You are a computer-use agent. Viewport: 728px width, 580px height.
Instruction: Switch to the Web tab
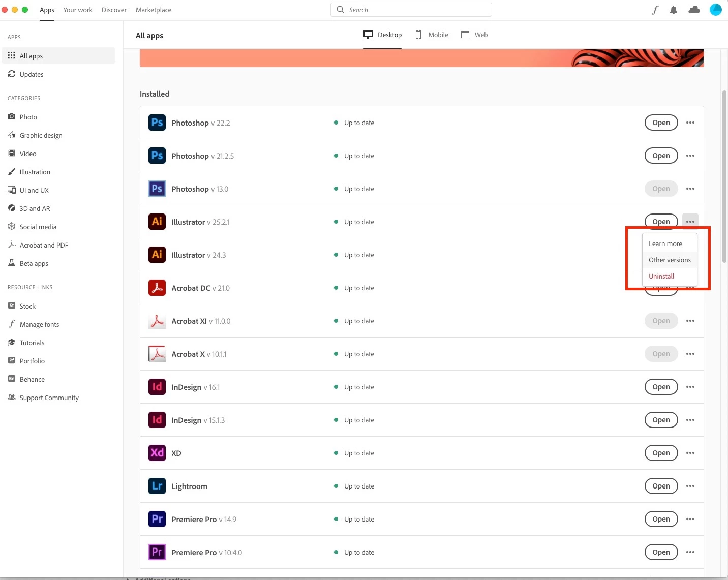(474, 35)
